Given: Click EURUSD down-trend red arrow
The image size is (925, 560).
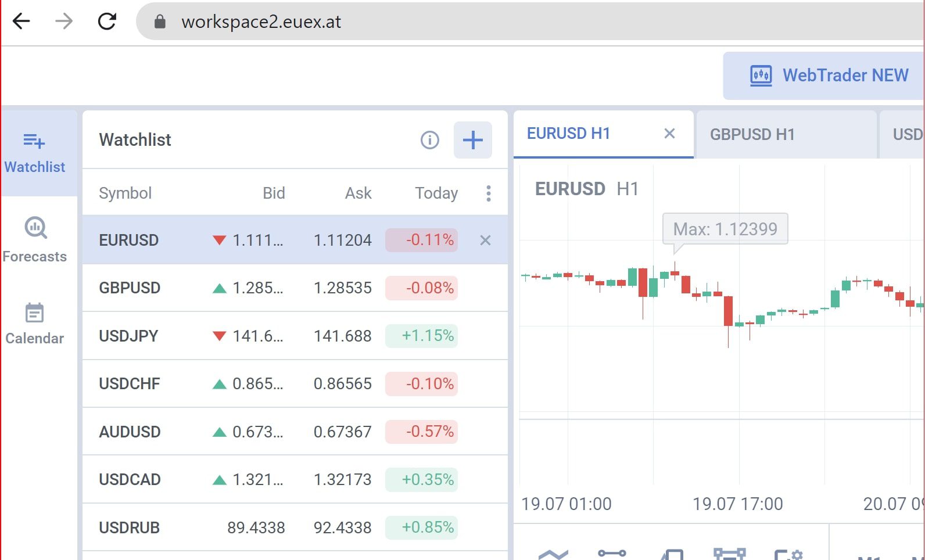Looking at the screenshot, I should tap(220, 240).
